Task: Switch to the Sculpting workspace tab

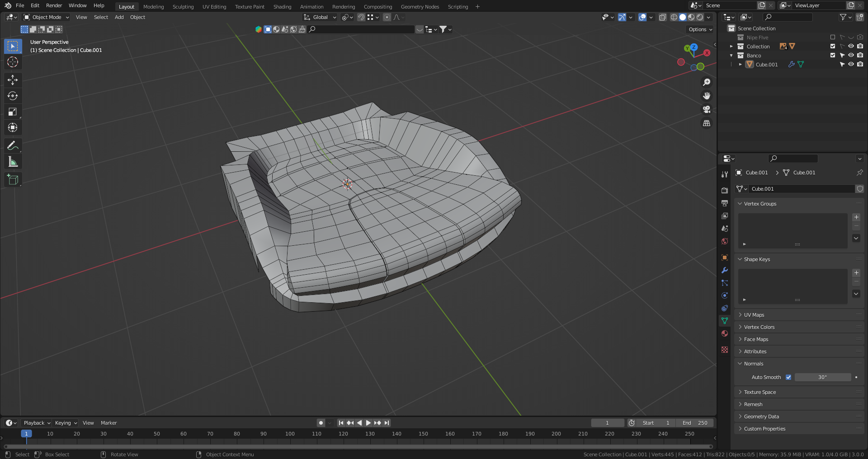Action: [183, 7]
